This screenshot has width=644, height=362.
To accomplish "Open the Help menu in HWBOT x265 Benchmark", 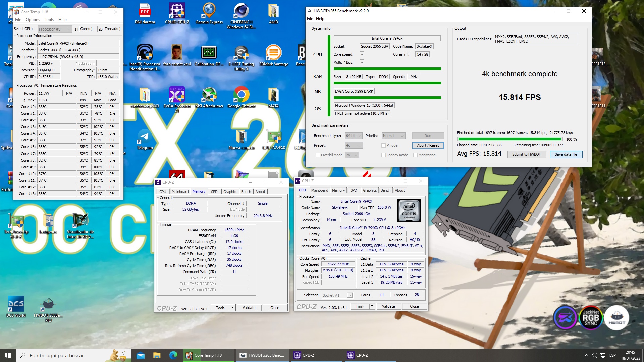I will click(x=320, y=19).
